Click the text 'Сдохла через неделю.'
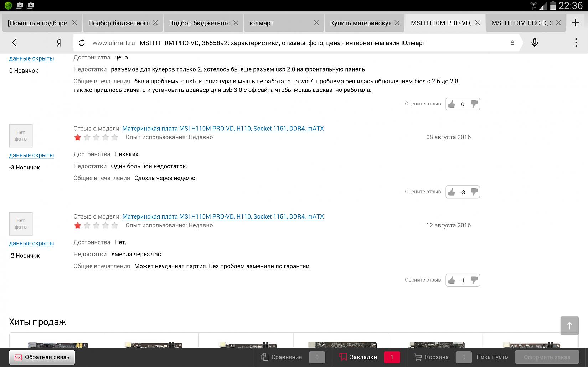This screenshot has height=367, width=588. coord(165,178)
